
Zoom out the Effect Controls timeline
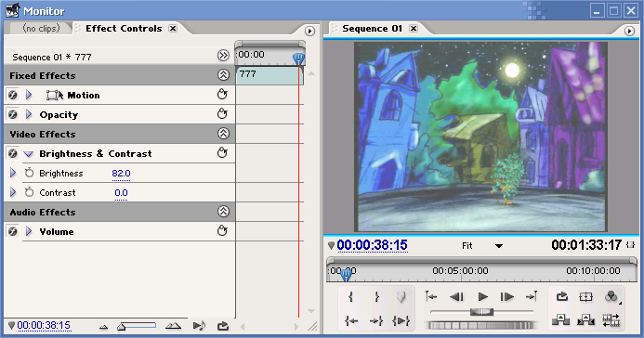coord(103,327)
